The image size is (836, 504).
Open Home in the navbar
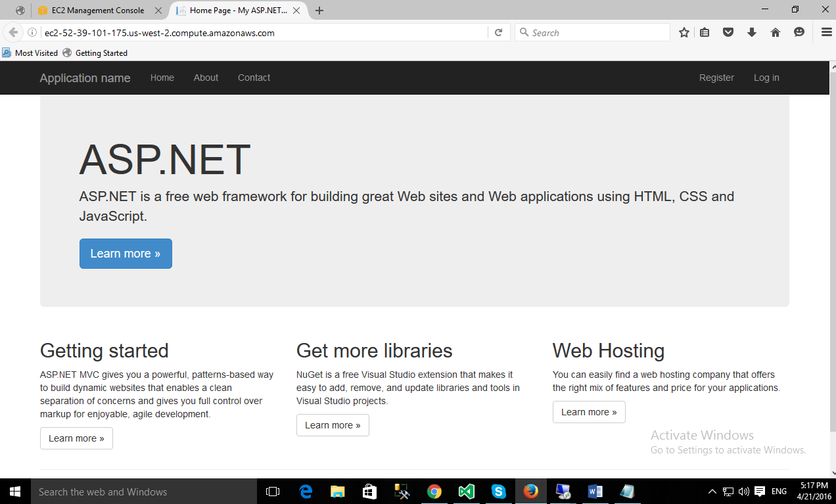[x=162, y=78]
